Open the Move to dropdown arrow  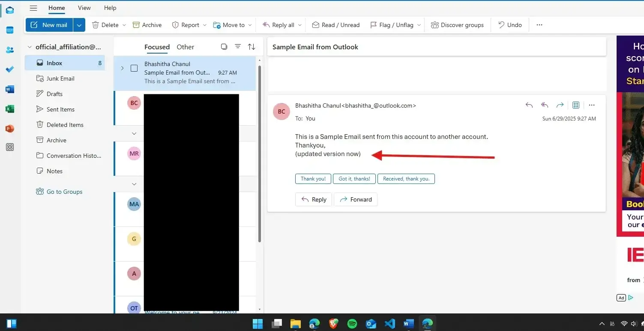click(250, 25)
